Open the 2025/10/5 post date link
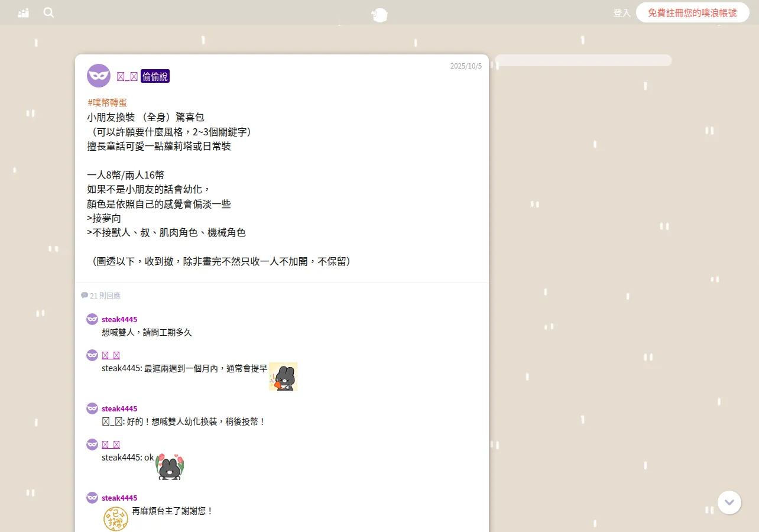The image size is (759, 532). [x=466, y=66]
